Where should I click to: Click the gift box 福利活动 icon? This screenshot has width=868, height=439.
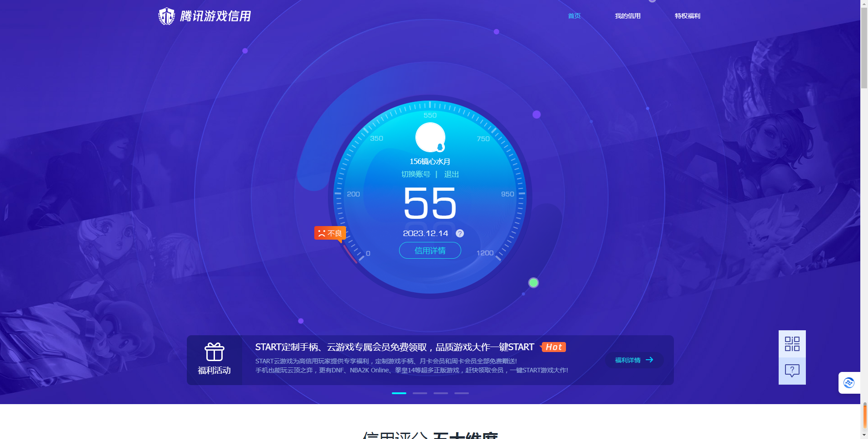click(x=215, y=352)
